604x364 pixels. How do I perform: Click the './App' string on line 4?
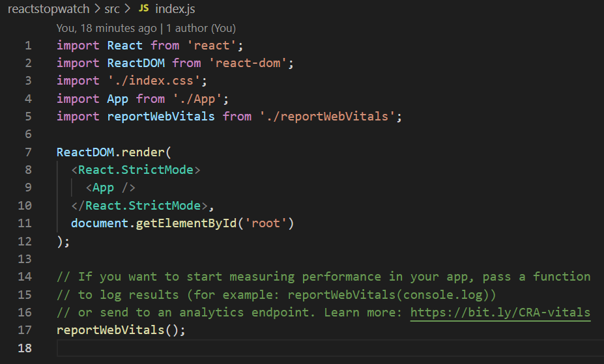pyautogui.click(x=197, y=99)
